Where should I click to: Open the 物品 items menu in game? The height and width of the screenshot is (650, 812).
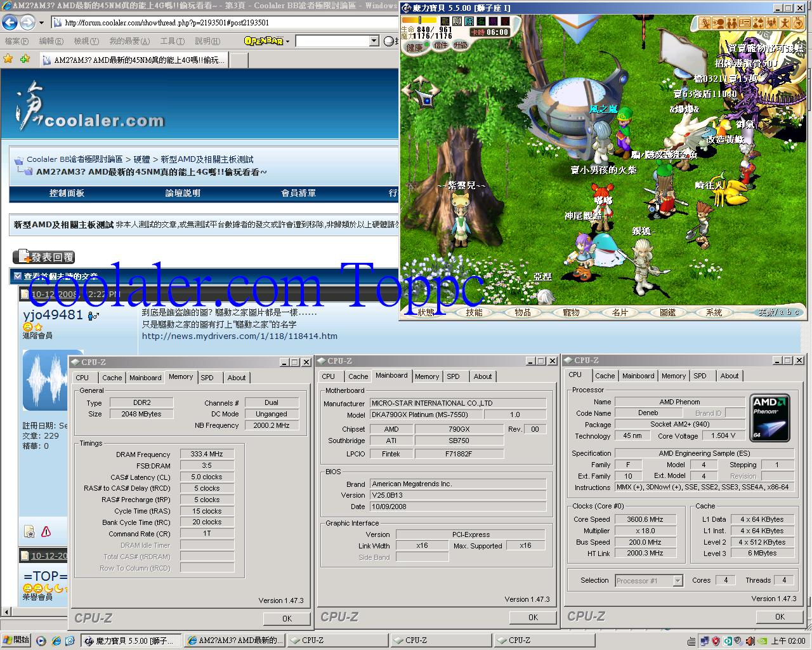[523, 312]
